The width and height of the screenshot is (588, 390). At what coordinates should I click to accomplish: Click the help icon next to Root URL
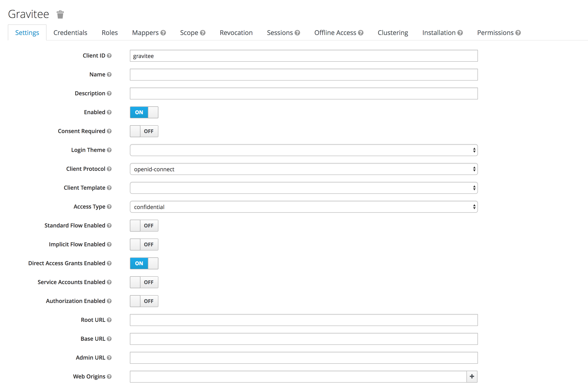tap(109, 320)
